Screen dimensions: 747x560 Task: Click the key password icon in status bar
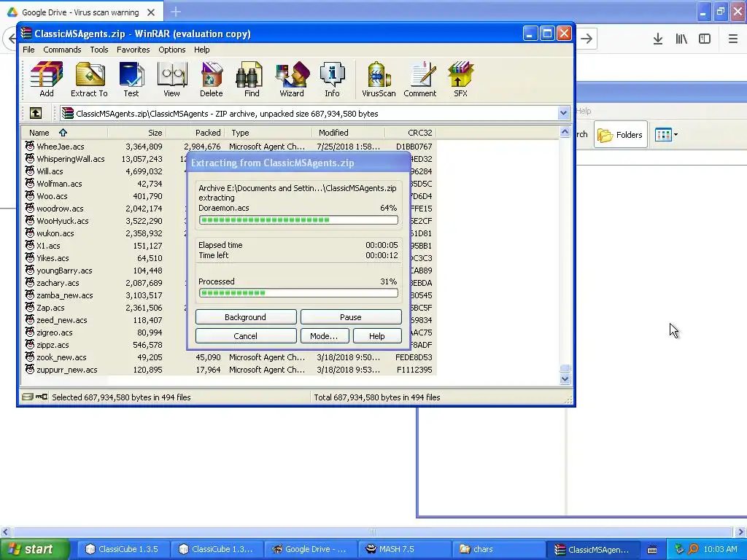tap(42, 397)
